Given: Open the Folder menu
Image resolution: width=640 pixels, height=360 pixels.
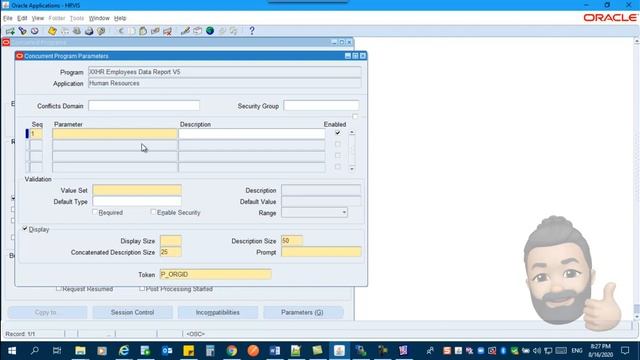Looking at the screenshot, I should pyautogui.click(x=57, y=18).
